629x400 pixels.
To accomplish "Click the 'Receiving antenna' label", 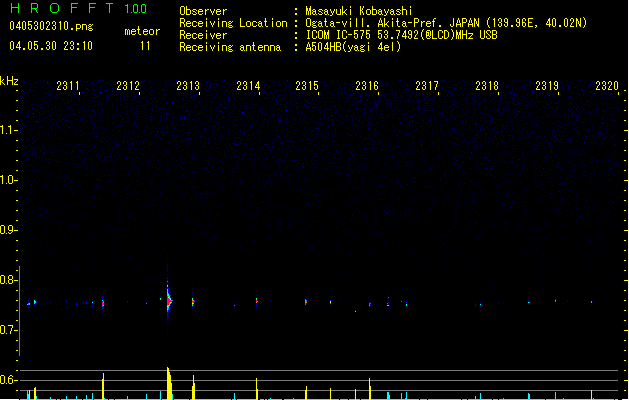I will pyautogui.click(x=230, y=47).
